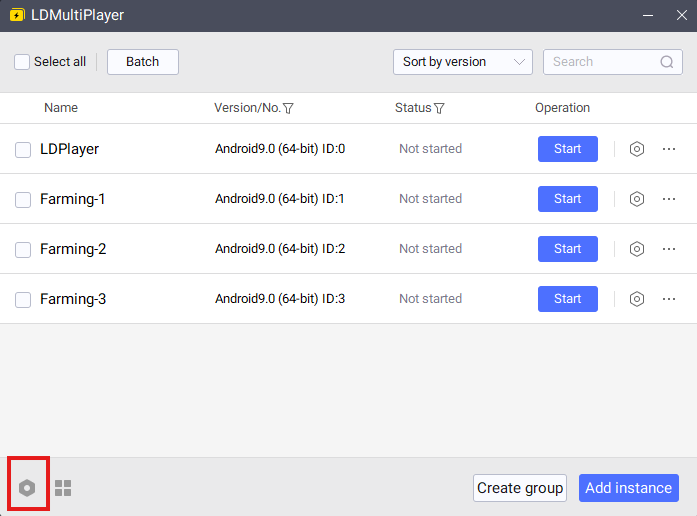Click Not started status of LDPlayer
The image size is (697, 516).
(x=430, y=149)
